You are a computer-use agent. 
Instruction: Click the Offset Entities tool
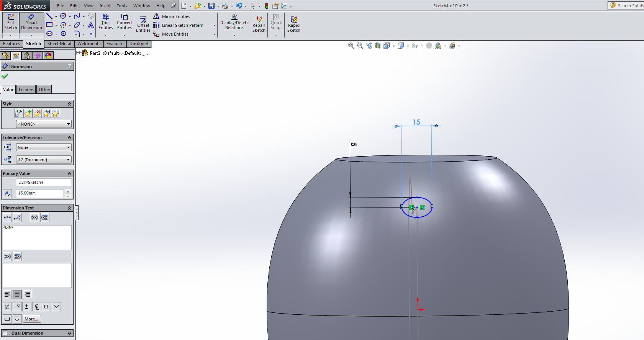pyautogui.click(x=143, y=25)
